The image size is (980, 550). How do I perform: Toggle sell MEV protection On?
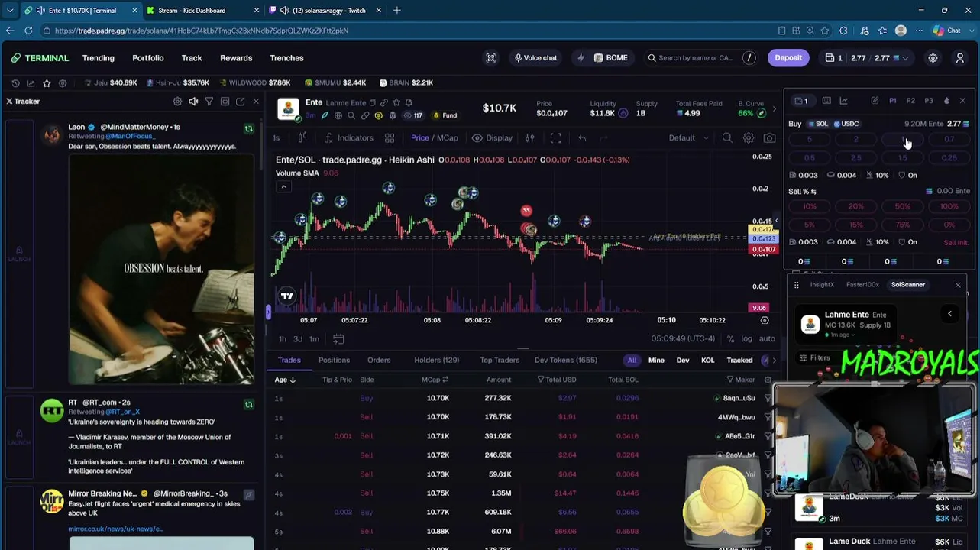908,242
